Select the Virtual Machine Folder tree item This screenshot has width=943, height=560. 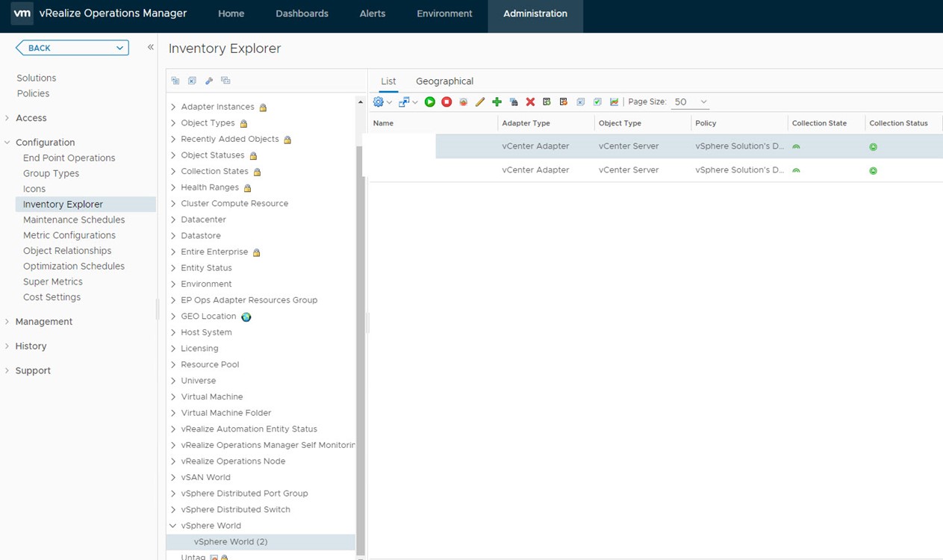(225, 413)
